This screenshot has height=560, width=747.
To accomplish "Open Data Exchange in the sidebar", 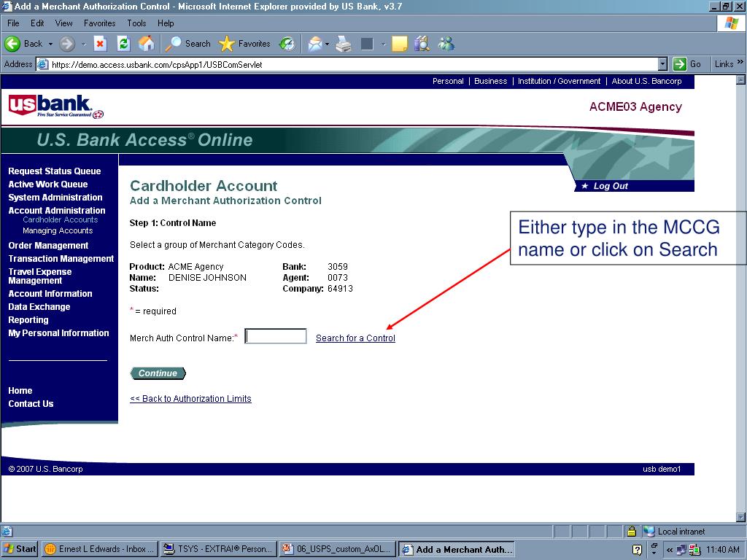I will (39, 307).
